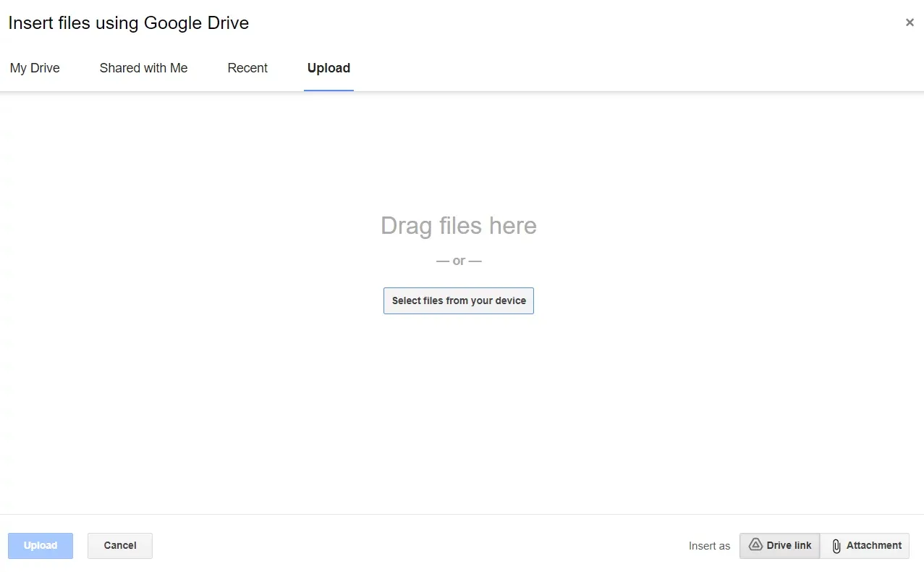The height and width of the screenshot is (572, 924).
Task: Click the Insert as label text
Action: tap(709, 546)
